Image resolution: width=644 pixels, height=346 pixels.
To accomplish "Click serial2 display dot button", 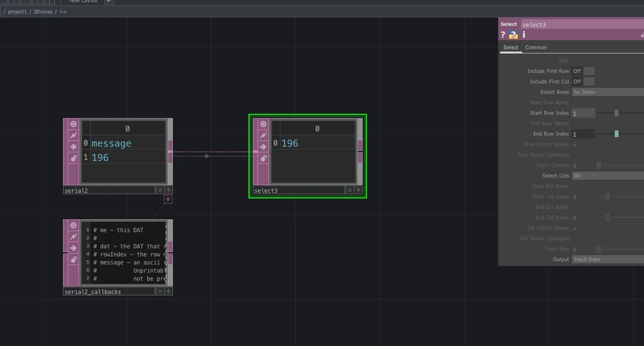I will tap(160, 190).
